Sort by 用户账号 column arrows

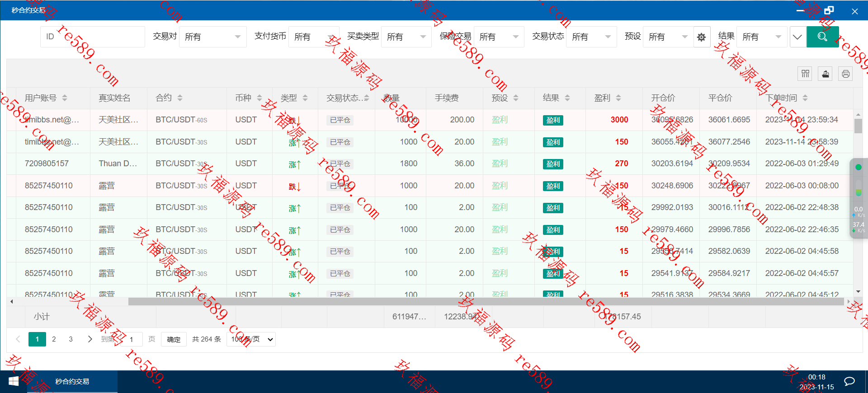[65, 98]
